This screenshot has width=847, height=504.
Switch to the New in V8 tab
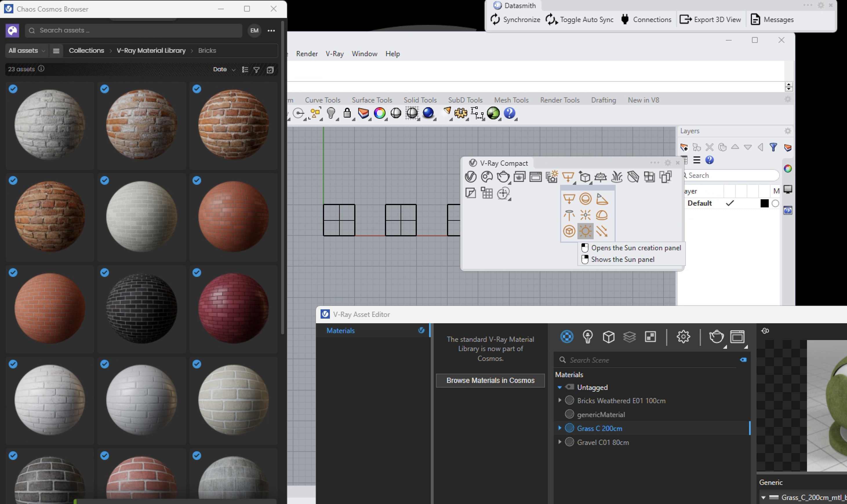click(x=643, y=100)
